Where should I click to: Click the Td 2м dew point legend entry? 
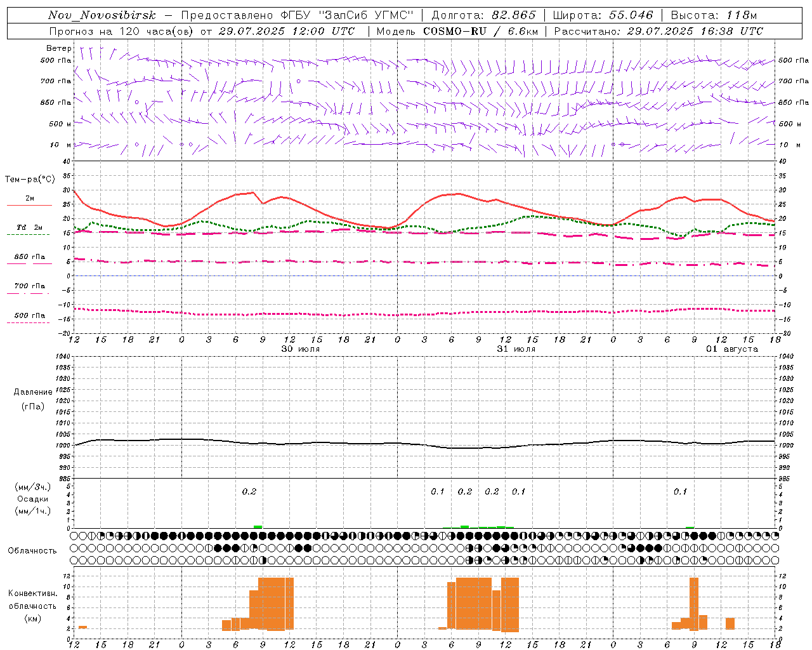(x=30, y=227)
